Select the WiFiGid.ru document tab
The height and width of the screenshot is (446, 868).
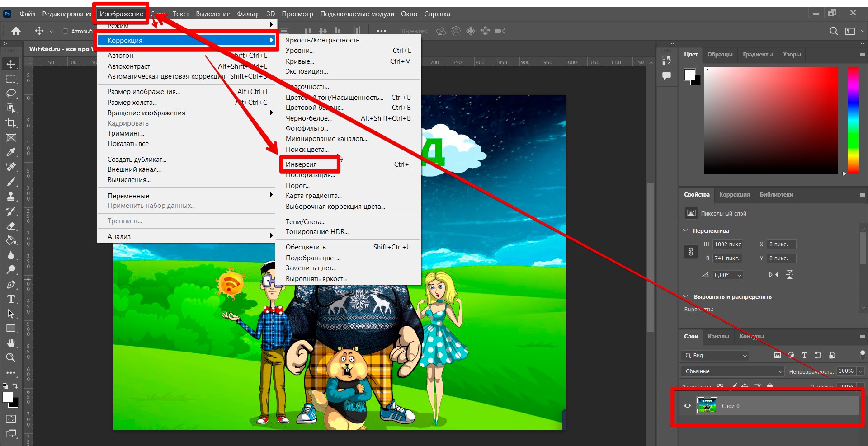[x=61, y=49]
